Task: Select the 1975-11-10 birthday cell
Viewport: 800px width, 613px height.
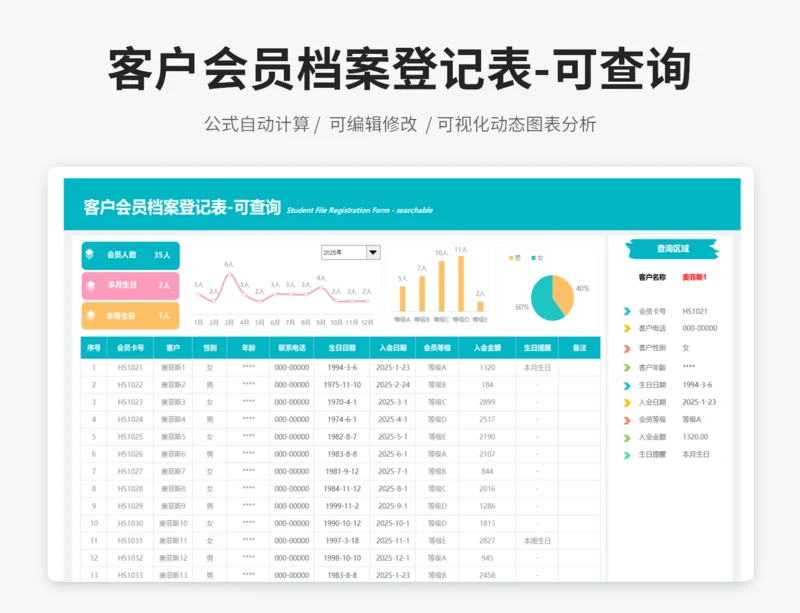Action: [342, 385]
